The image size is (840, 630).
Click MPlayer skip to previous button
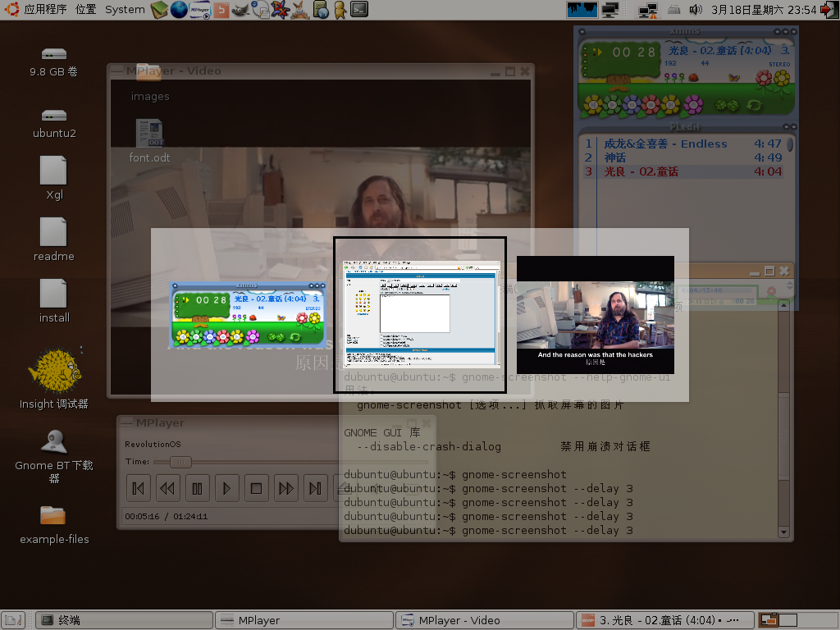(138, 488)
